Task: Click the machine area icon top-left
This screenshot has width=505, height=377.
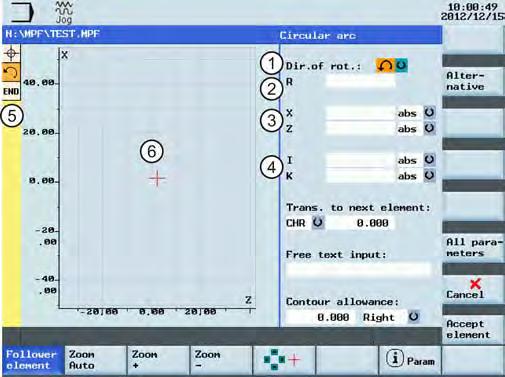Action: click(x=22, y=12)
